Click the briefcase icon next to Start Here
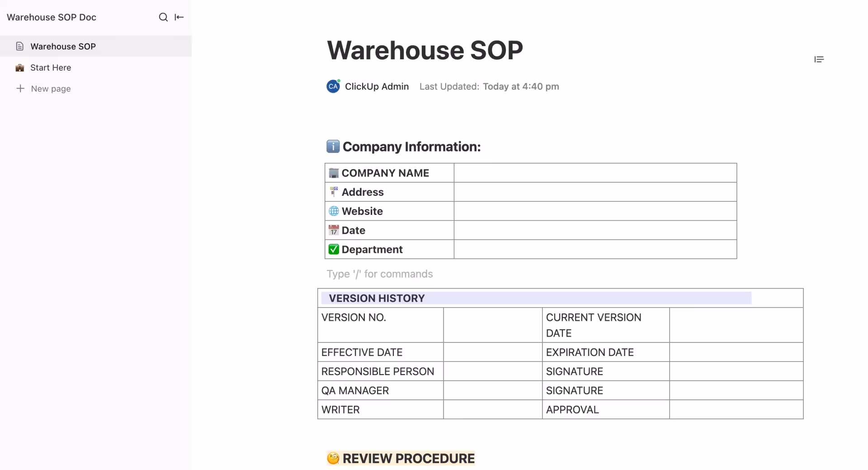 tap(20, 67)
